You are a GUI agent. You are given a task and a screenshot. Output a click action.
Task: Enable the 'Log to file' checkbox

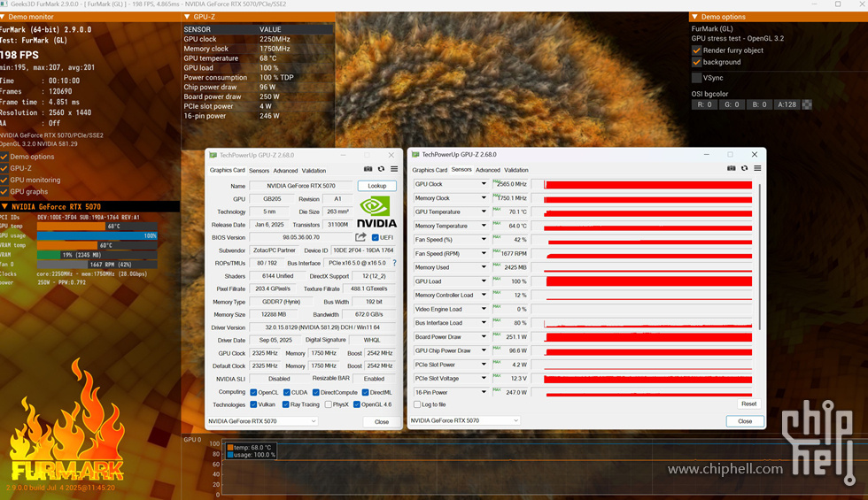point(417,404)
